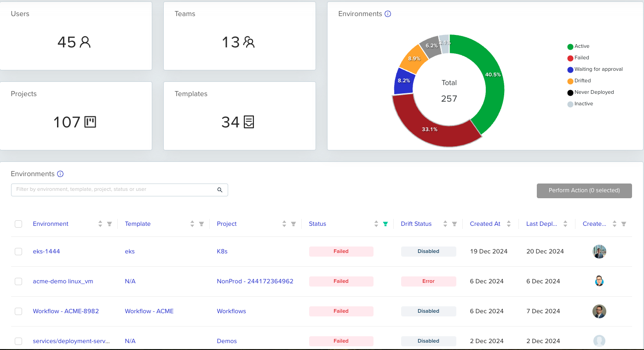
Task: Toggle sort arrows on the Environment column
Action: tap(100, 224)
